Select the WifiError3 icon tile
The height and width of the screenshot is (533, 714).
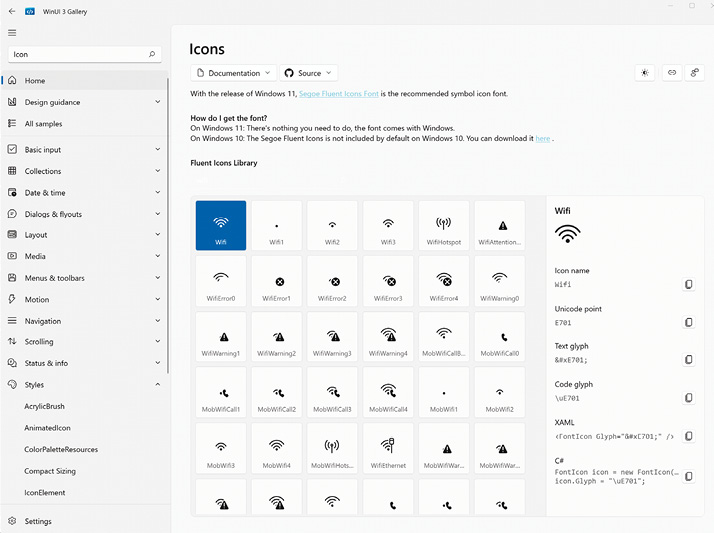pyautogui.click(x=388, y=281)
